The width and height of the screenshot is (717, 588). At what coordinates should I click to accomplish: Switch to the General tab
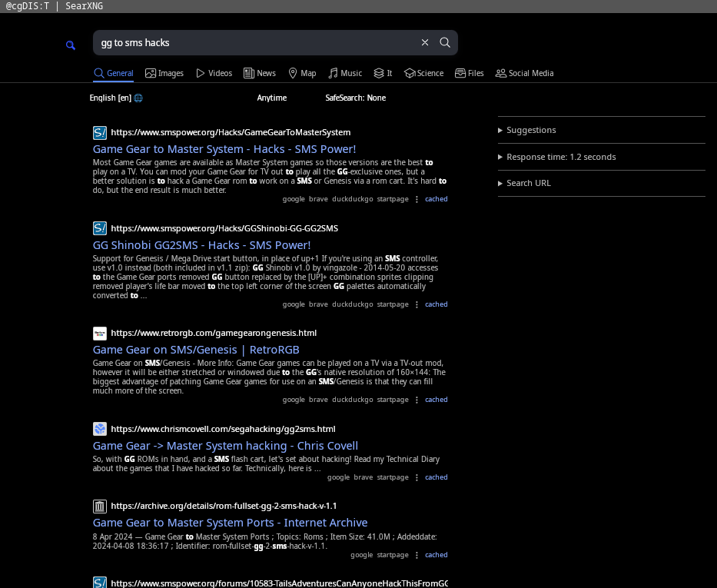click(x=114, y=73)
